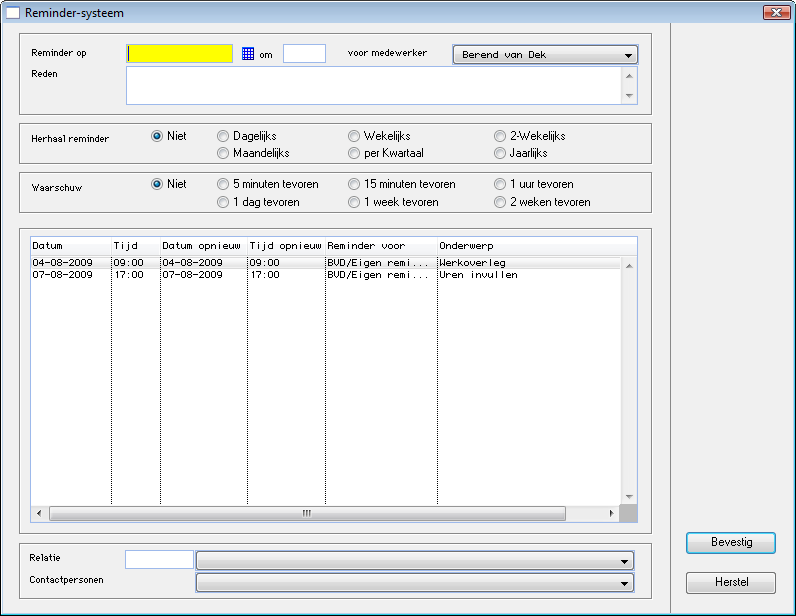
Task: Click the Reminder-systeem window icon
Action: coord(13,12)
